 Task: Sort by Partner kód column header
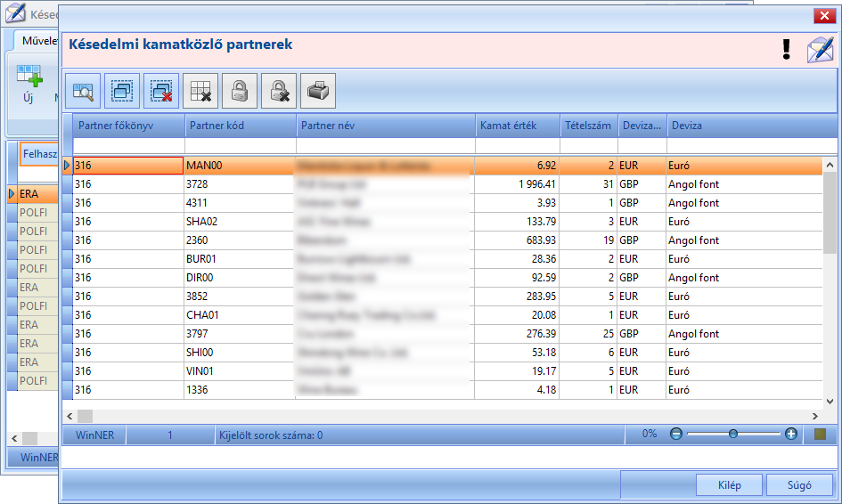tap(241, 126)
